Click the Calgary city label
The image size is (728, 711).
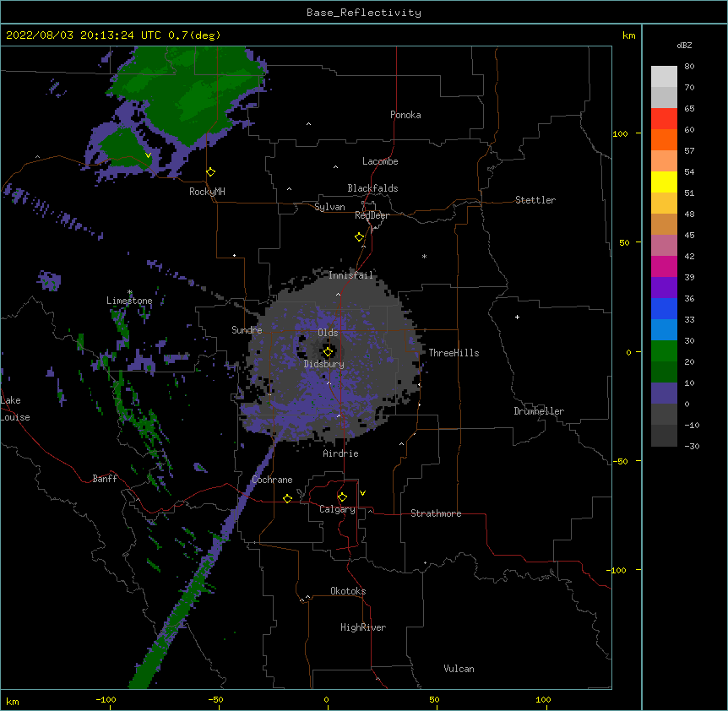click(x=337, y=509)
